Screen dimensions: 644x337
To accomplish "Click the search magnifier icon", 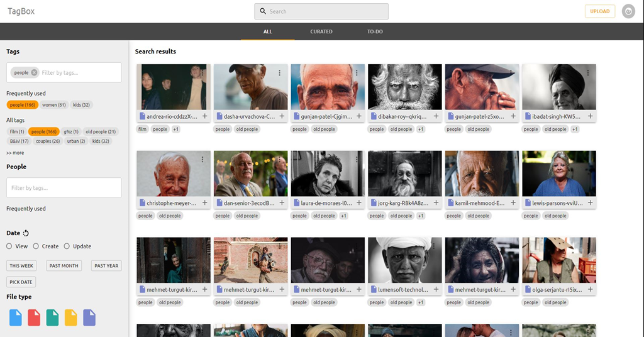I will click(263, 11).
